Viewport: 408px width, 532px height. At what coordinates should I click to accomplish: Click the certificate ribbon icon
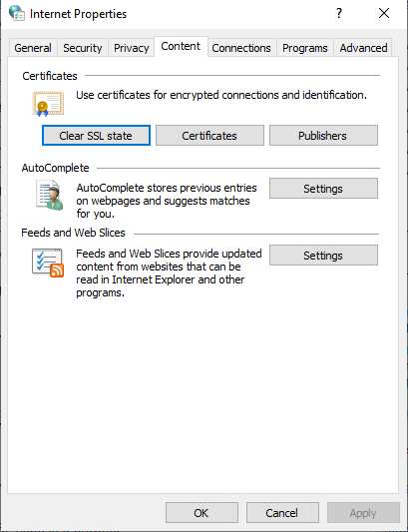(x=48, y=104)
